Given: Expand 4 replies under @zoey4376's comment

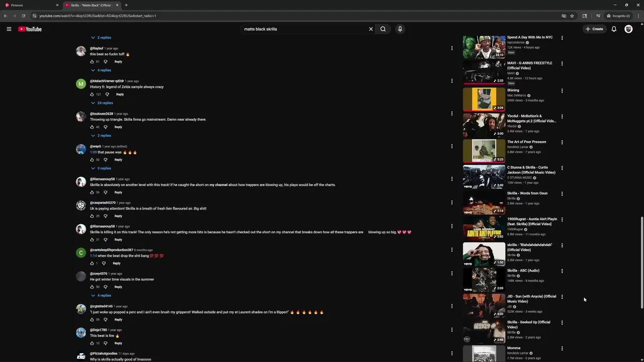Looking at the screenshot, I should (101, 296).
